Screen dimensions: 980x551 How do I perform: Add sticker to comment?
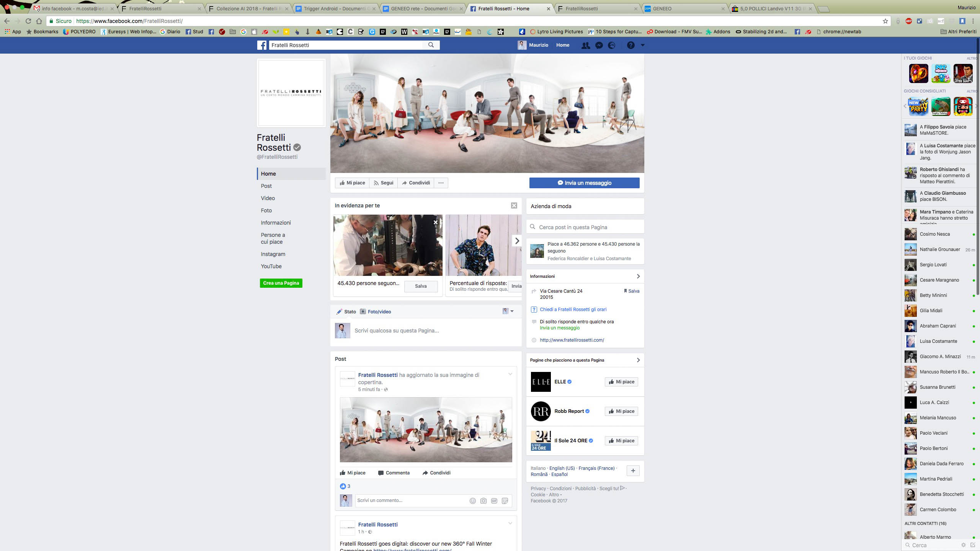[x=505, y=501]
